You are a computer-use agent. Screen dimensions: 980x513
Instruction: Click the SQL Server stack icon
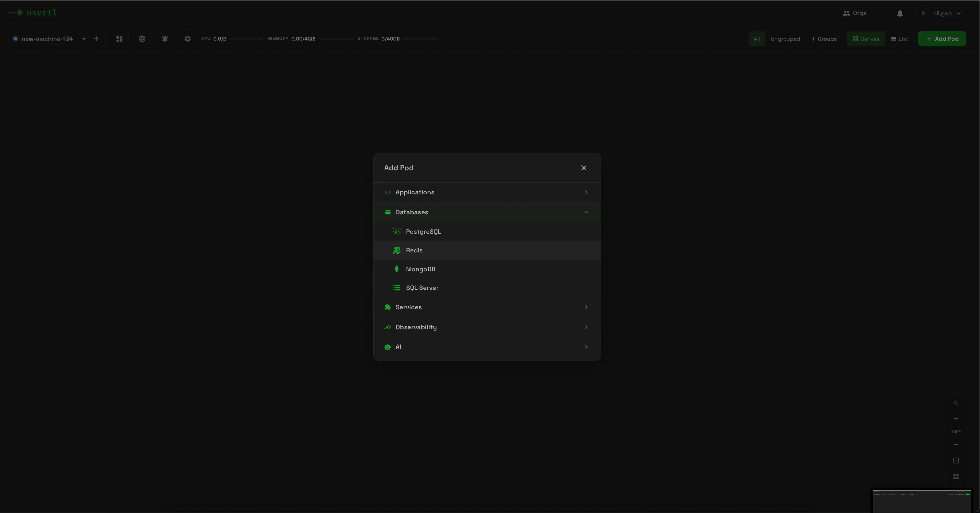click(x=396, y=288)
